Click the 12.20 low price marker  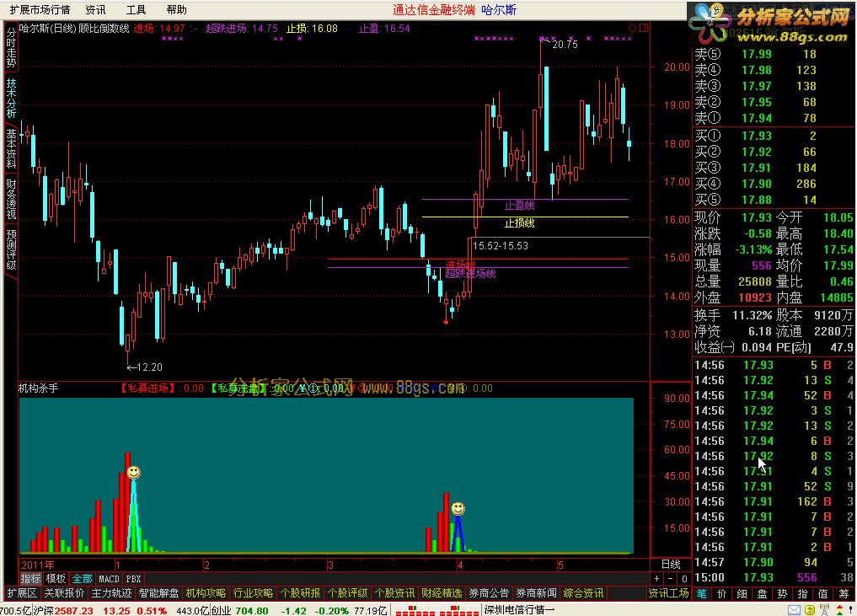[149, 367]
